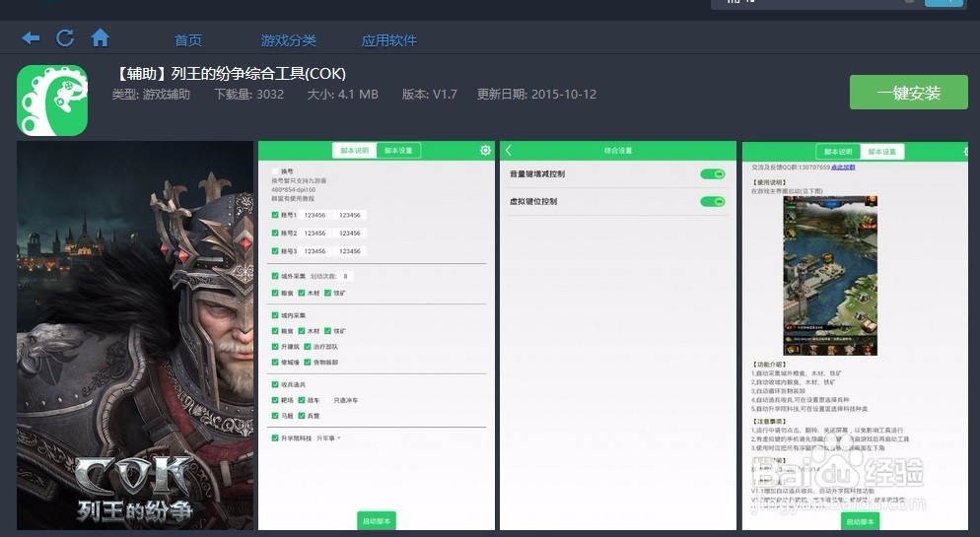Toggle the 升学院科技 checkbox

275,438
